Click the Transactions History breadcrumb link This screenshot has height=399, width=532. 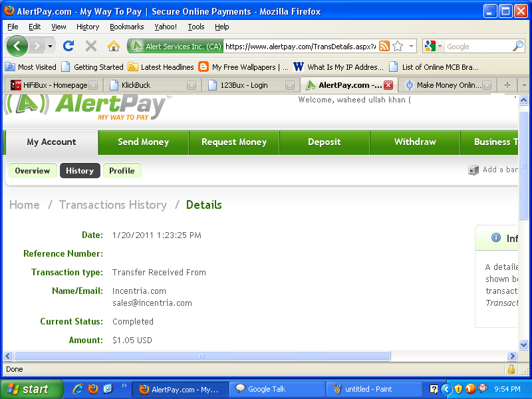coord(113,205)
